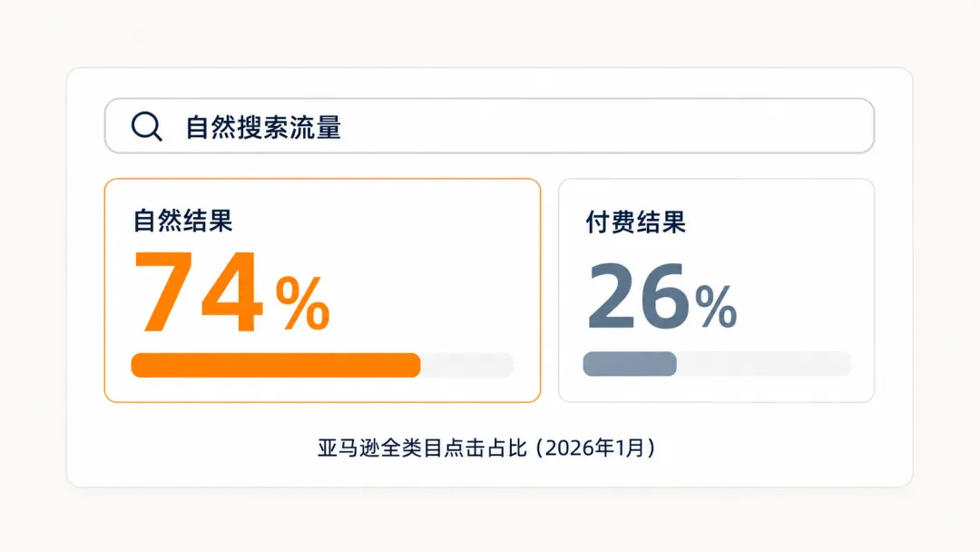Click the empty right side of the search bar
Image resolution: width=980 pixels, height=552 pixels.
pyautogui.click(x=606, y=125)
